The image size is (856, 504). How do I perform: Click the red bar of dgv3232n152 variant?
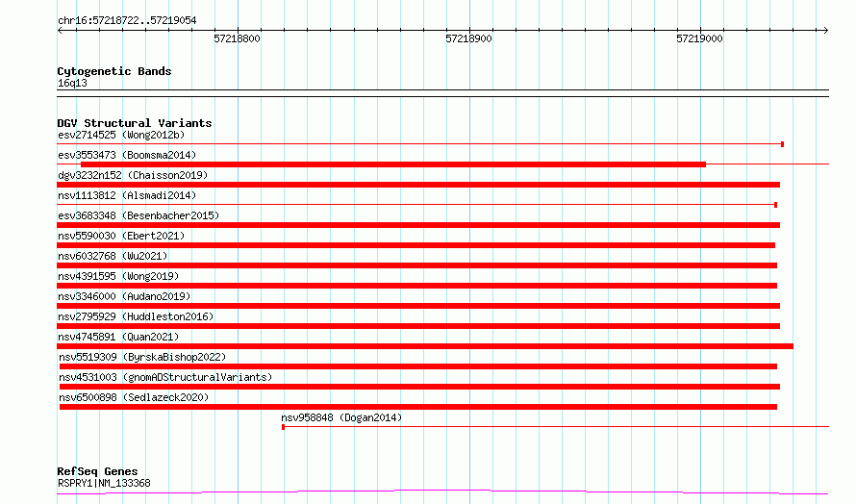tap(418, 185)
